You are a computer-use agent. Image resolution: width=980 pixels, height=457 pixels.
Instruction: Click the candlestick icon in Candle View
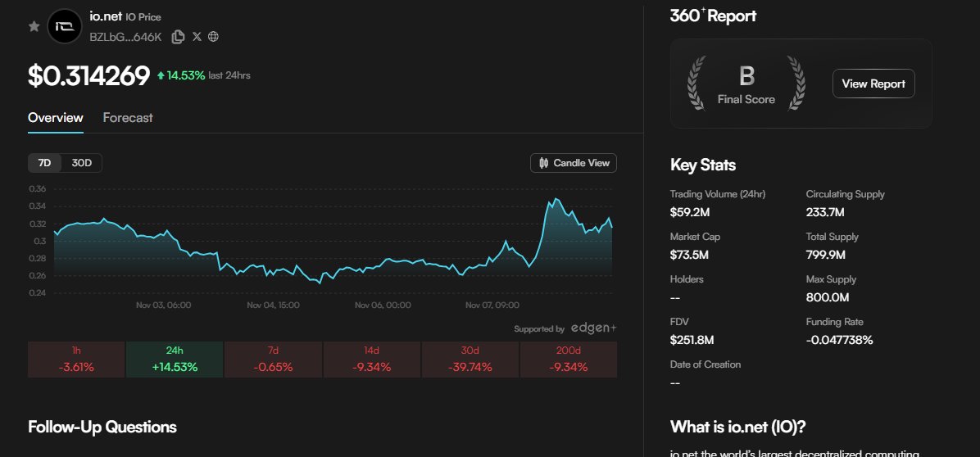click(x=543, y=163)
